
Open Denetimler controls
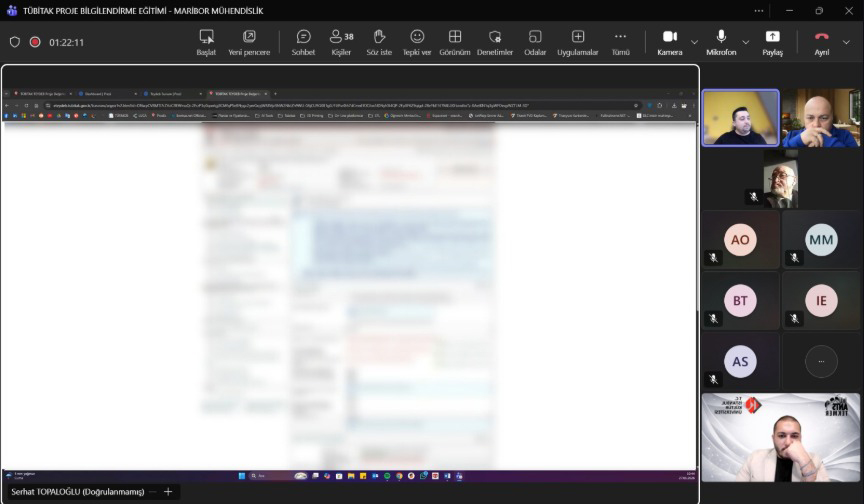click(x=494, y=42)
